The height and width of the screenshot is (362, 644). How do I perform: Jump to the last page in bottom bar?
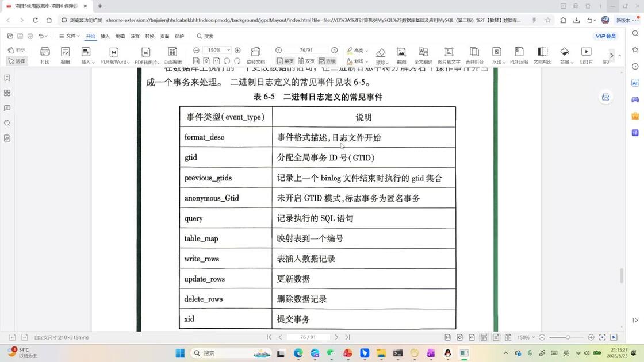(347, 337)
